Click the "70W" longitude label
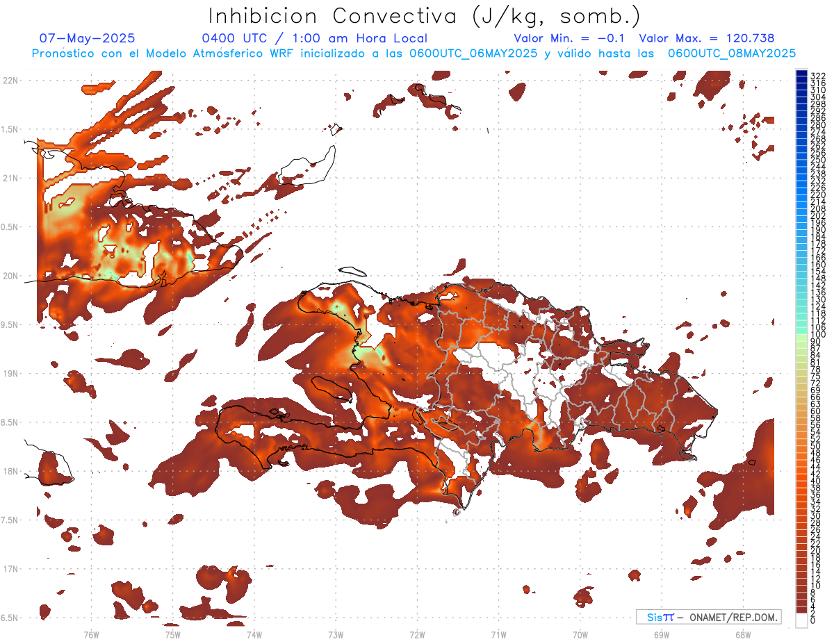This screenshot has width=834, height=644. pos(580,634)
